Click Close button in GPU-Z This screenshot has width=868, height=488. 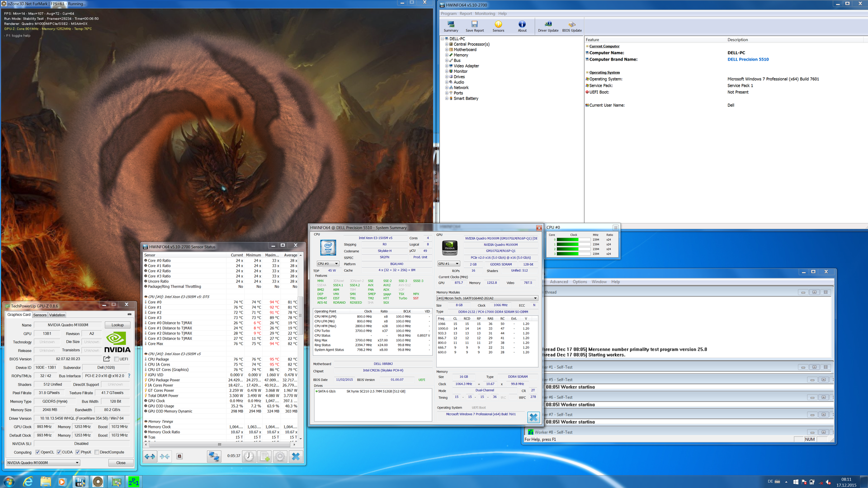point(121,463)
